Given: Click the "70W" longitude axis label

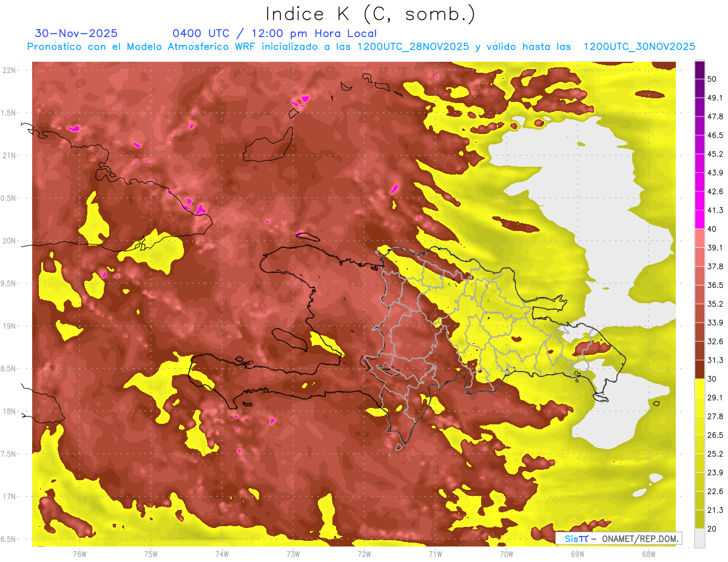Looking at the screenshot, I should tap(507, 554).
